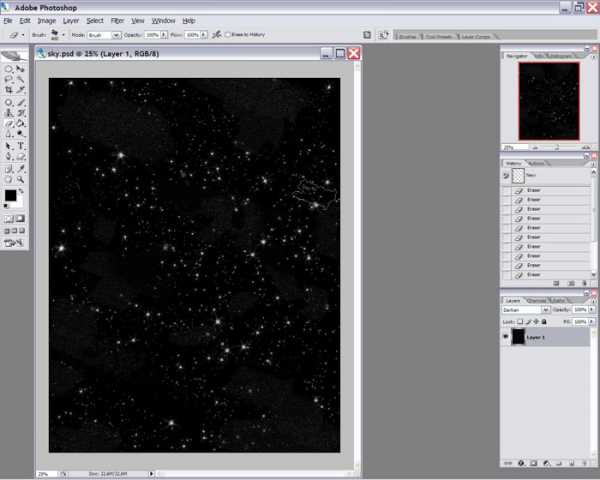Viewport: 600px width, 480px height.
Task: Hide Layer 1 using eye icon
Action: (507, 338)
